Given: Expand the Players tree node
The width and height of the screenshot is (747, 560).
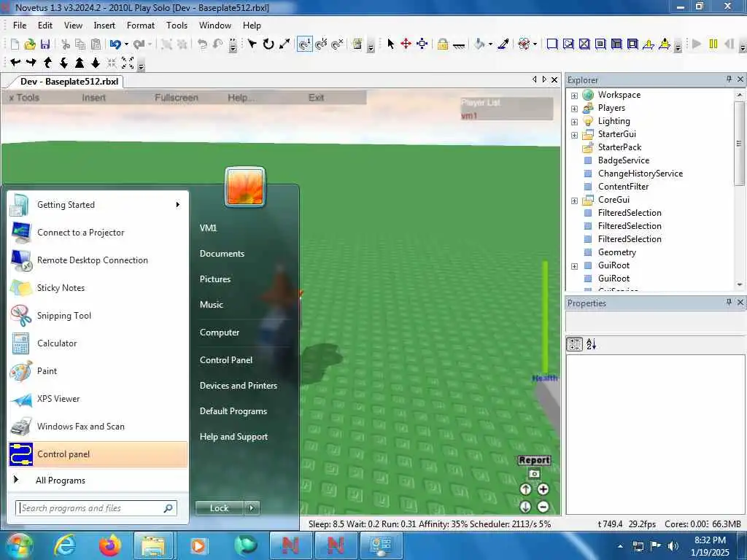Looking at the screenshot, I should point(575,109).
